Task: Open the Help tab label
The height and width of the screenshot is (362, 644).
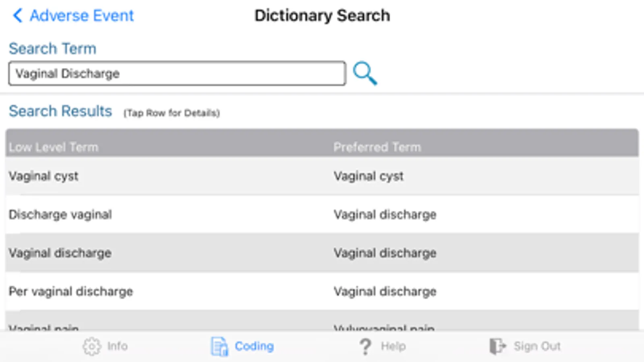Action: [393, 346]
